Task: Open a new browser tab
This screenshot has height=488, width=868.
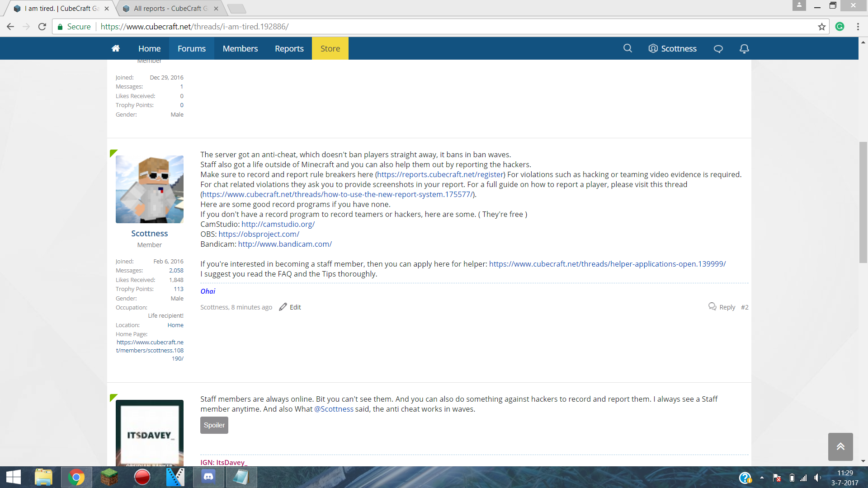Action: tap(236, 9)
